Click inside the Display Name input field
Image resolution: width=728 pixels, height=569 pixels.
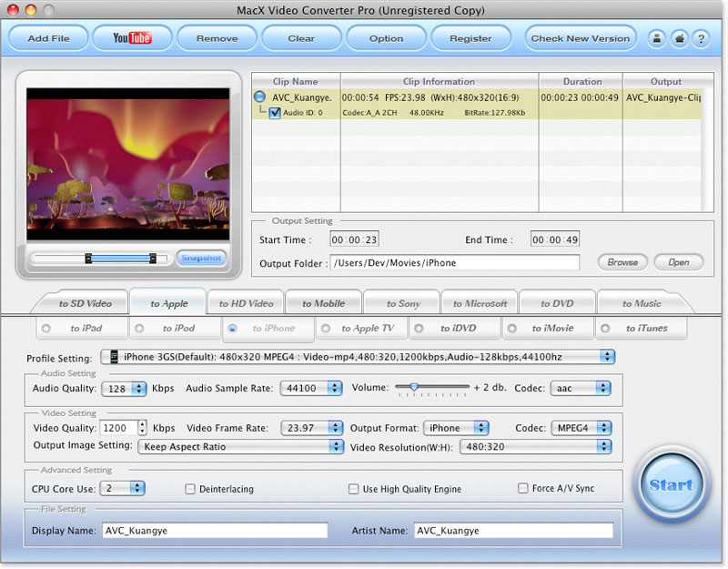pyautogui.click(x=216, y=530)
